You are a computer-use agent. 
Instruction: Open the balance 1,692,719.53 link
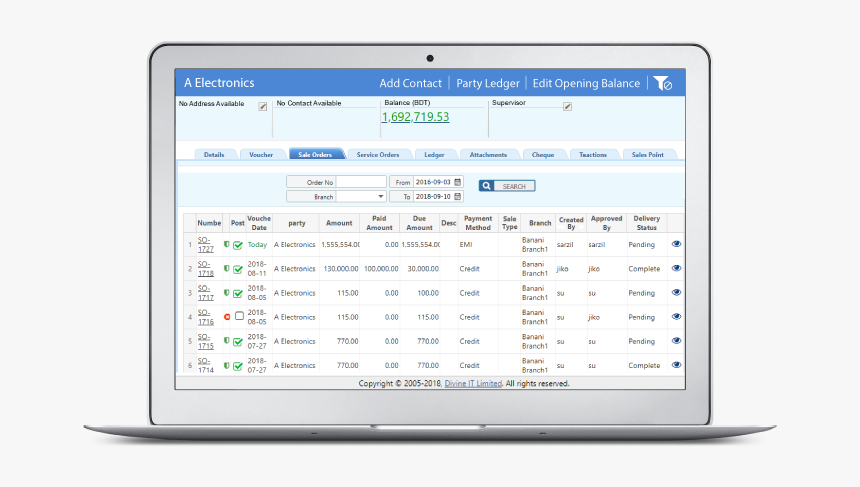(x=415, y=117)
